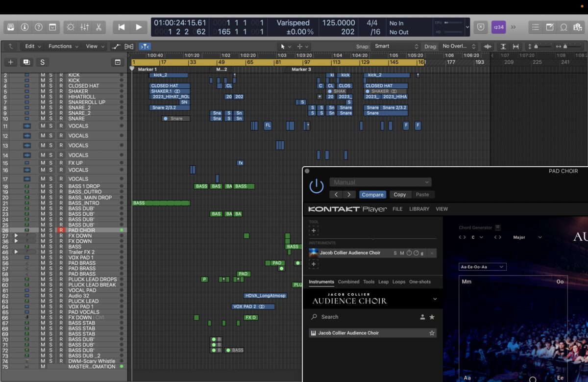
Task: Open the Drag No Overlap dropdown
Action: point(458,46)
